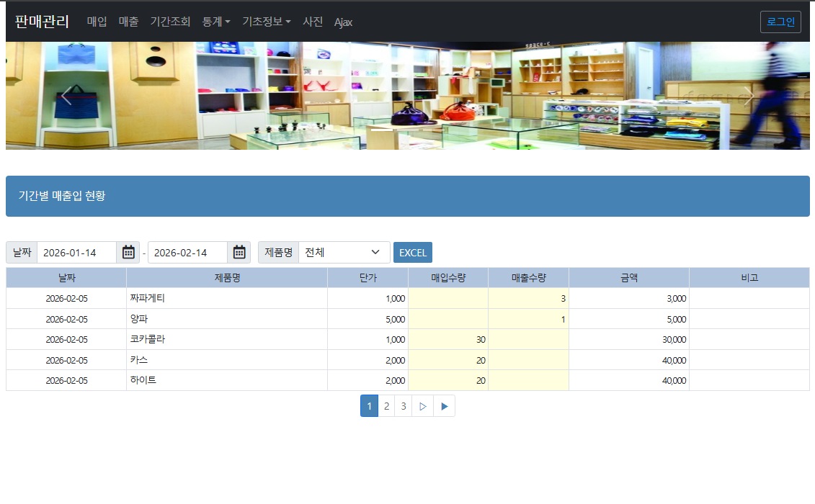Open the Ajax navigation link
Image resolution: width=815 pixels, height=504 pixels.
click(343, 22)
